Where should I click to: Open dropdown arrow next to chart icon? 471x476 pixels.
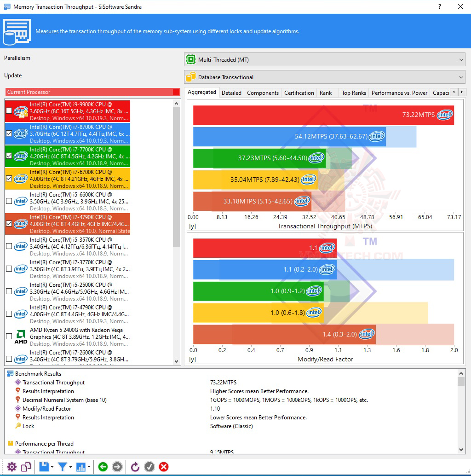[89, 467]
